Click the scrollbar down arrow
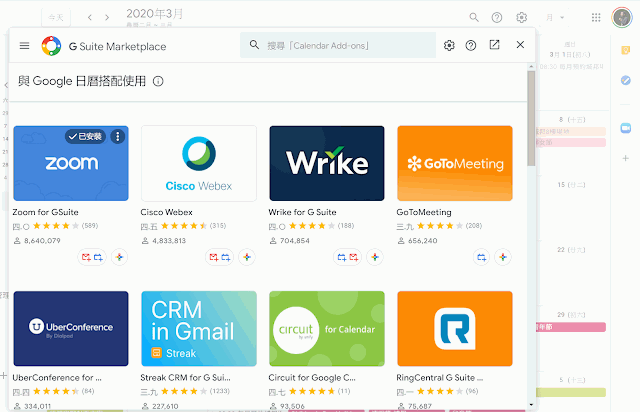This screenshot has width=640, height=412. click(x=531, y=404)
